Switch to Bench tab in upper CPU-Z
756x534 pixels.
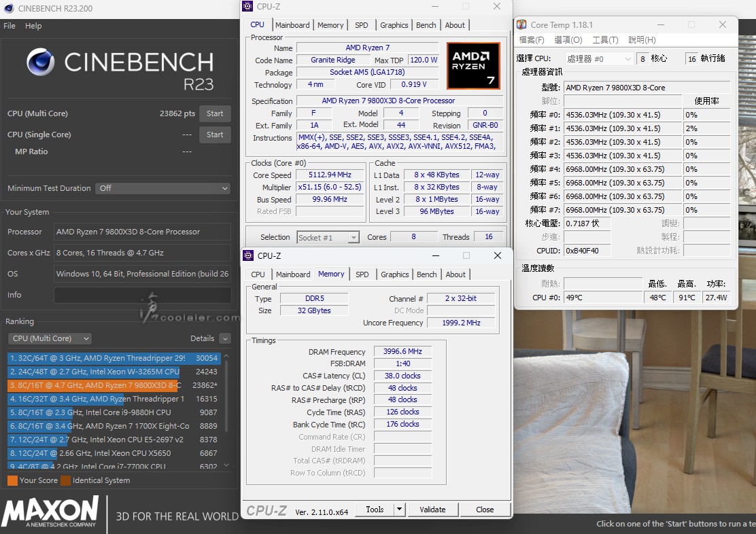[x=426, y=25]
